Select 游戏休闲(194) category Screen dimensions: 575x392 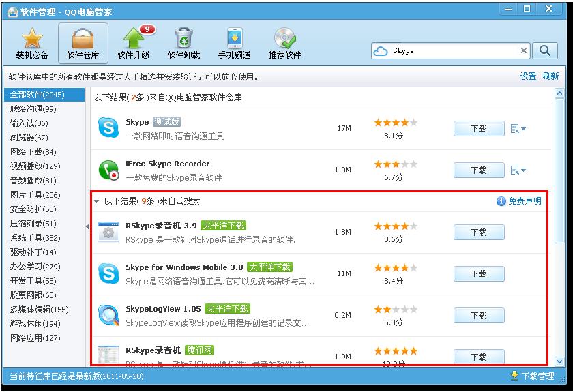35,324
